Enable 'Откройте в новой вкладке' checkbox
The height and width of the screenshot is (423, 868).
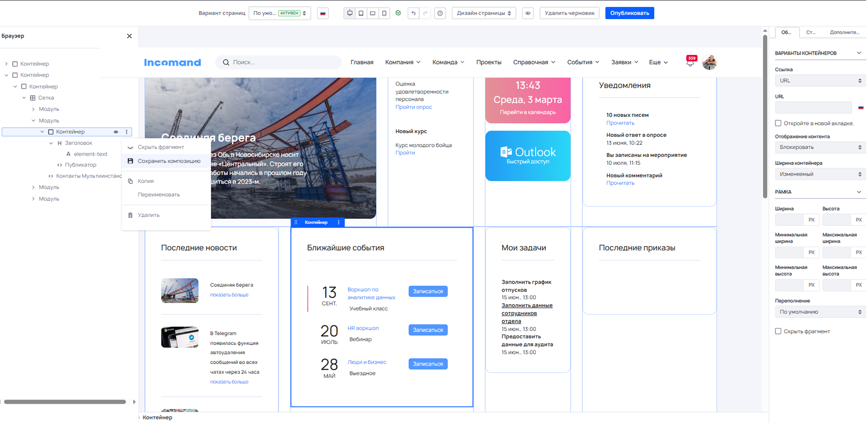coord(778,123)
